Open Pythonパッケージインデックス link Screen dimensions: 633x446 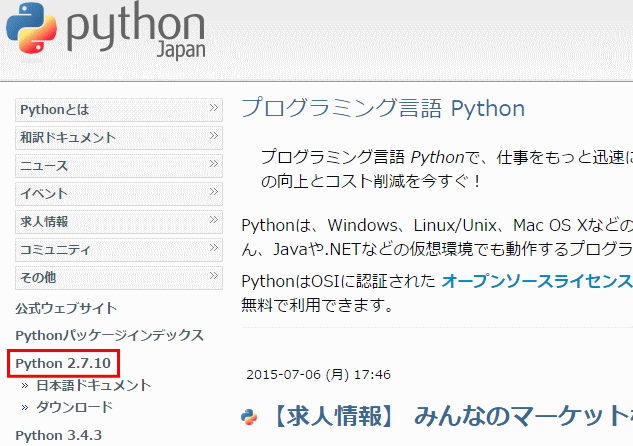[x=109, y=335]
